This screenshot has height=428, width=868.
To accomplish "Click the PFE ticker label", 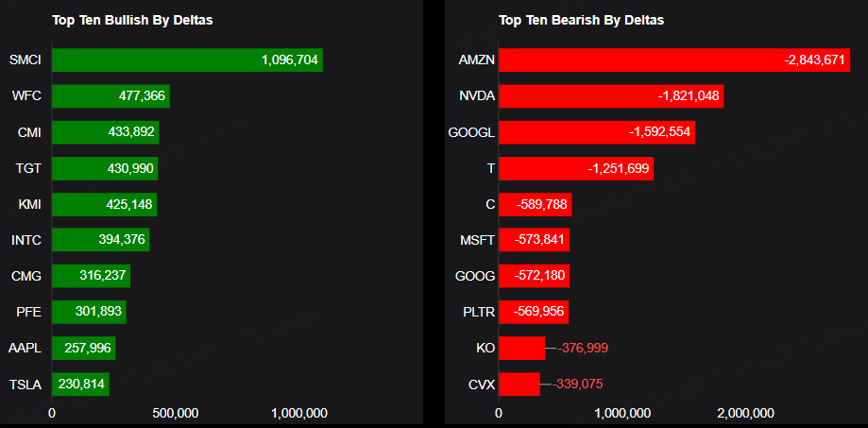I will pos(28,311).
